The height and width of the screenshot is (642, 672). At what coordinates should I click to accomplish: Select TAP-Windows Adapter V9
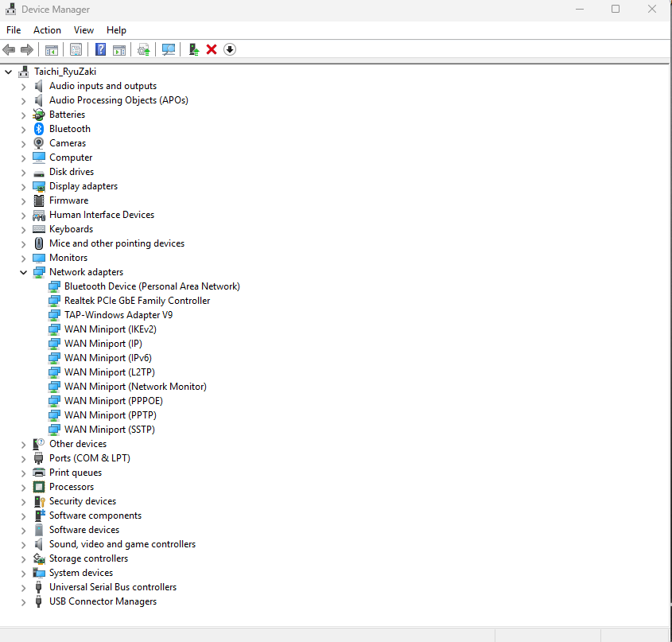pyautogui.click(x=118, y=315)
